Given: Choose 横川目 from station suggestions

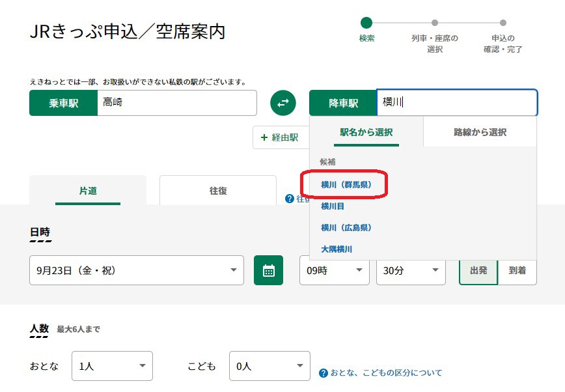Looking at the screenshot, I should pos(333,206).
